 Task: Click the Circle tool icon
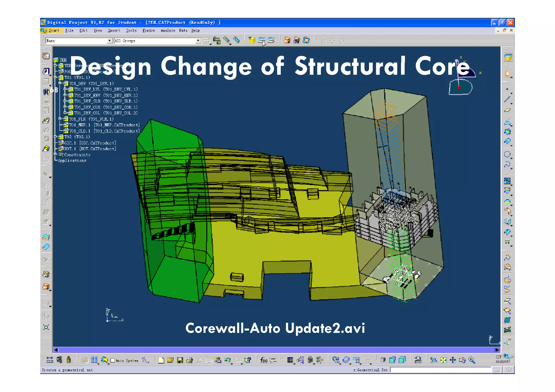coord(507,154)
